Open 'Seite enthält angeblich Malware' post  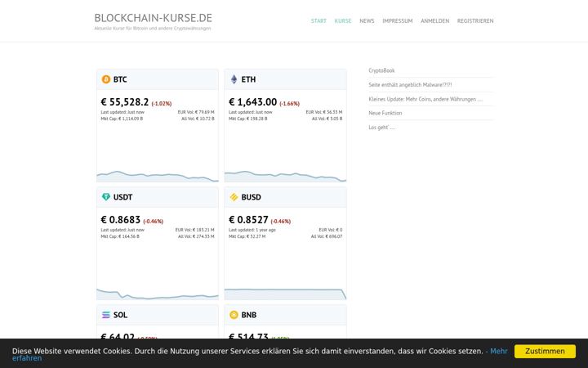pyautogui.click(x=410, y=85)
